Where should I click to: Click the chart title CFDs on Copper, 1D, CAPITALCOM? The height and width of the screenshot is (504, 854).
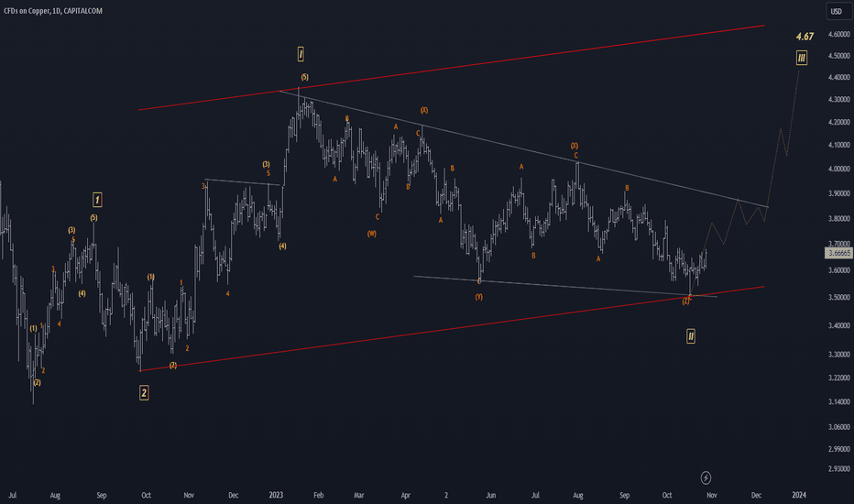pos(53,11)
